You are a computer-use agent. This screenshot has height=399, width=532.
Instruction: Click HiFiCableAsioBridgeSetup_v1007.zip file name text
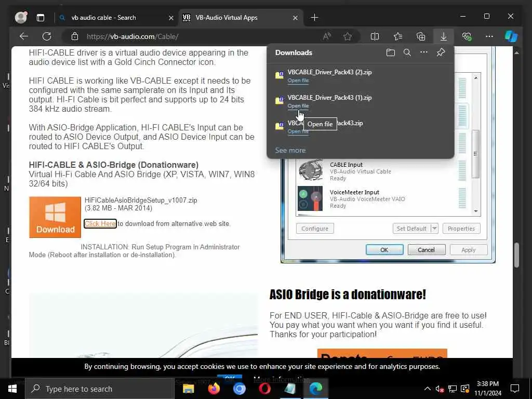[141, 200]
